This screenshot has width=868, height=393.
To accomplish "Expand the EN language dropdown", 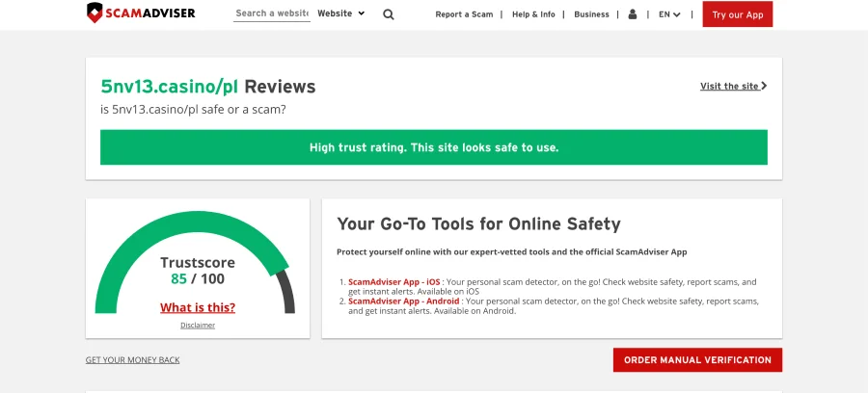I will tap(669, 14).
